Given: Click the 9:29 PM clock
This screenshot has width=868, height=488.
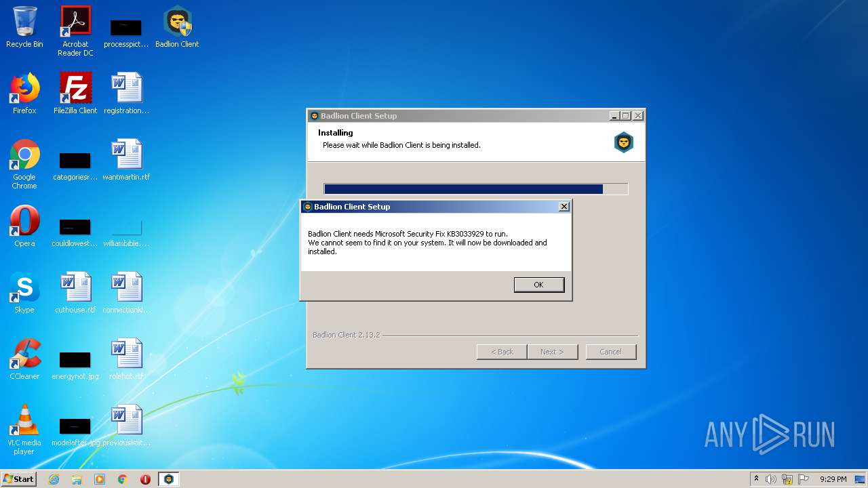Looking at the screenshot, I should point(833,479).
